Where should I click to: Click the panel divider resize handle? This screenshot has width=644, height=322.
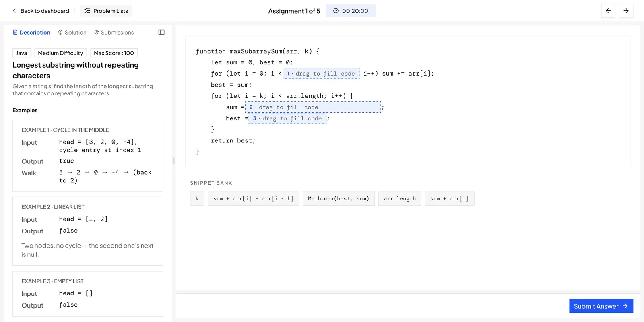pos(174,161)
